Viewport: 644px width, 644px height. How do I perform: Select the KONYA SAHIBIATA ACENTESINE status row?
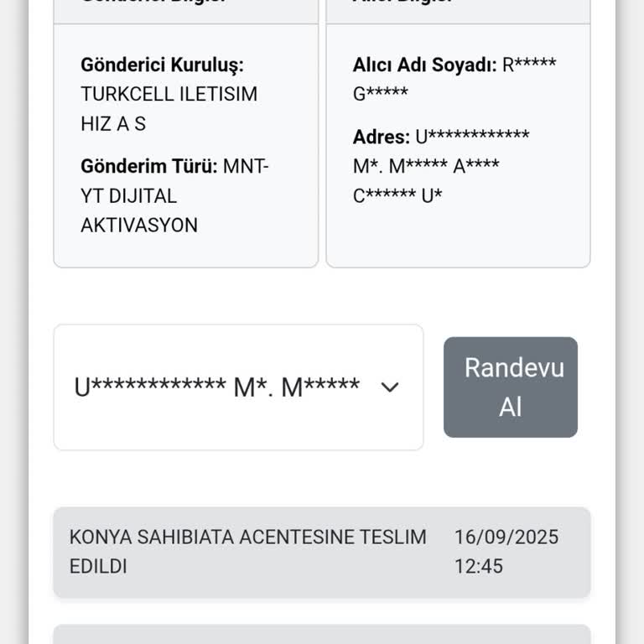[x=247, y=551]
